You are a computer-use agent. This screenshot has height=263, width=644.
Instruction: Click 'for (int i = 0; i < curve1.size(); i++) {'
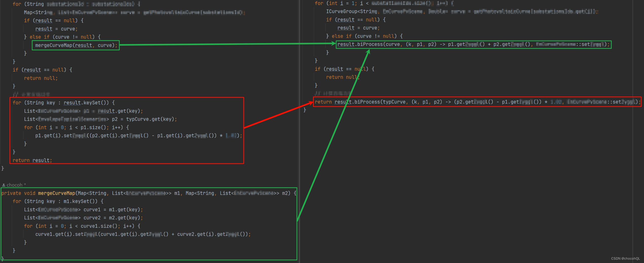(82, 226)
